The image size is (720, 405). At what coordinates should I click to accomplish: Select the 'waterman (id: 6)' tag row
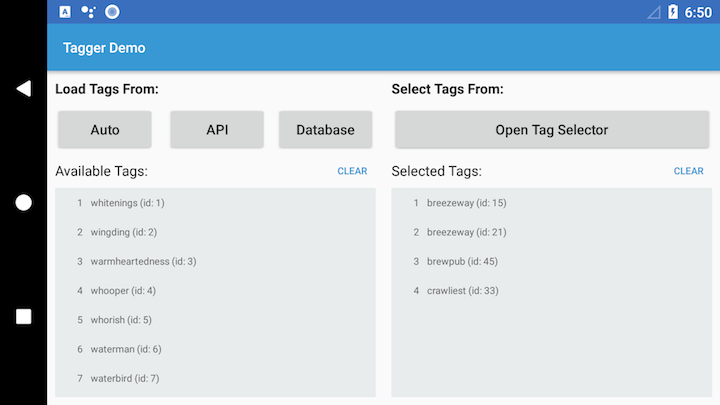[215, 349]
